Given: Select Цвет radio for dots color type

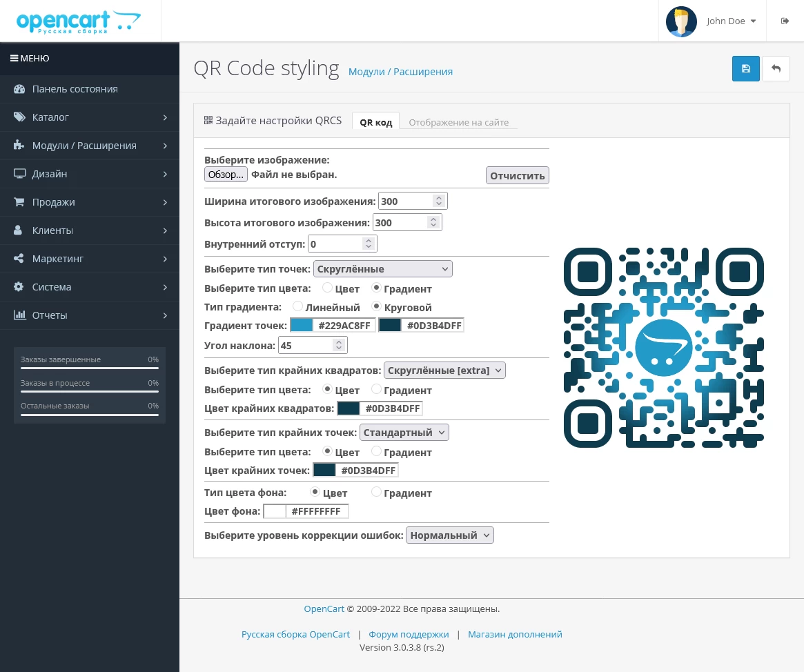Looking at the screenshot, I should (327, 288).
